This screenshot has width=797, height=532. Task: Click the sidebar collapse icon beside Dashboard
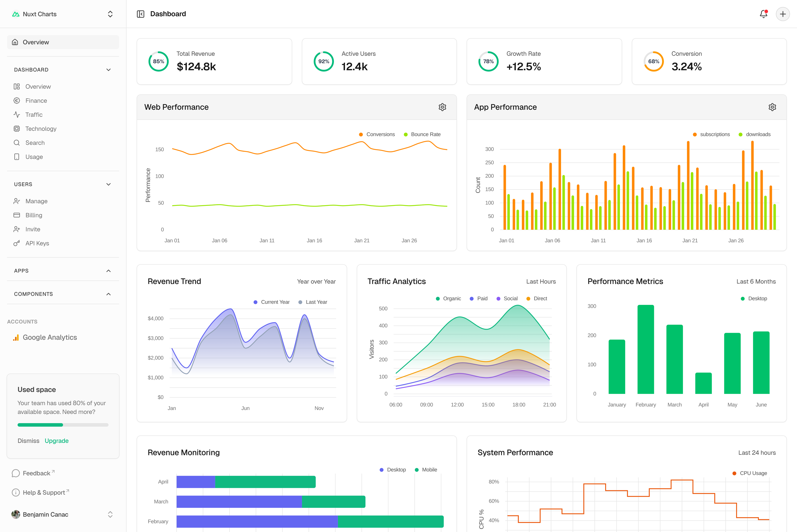click(x=141, y=14)
